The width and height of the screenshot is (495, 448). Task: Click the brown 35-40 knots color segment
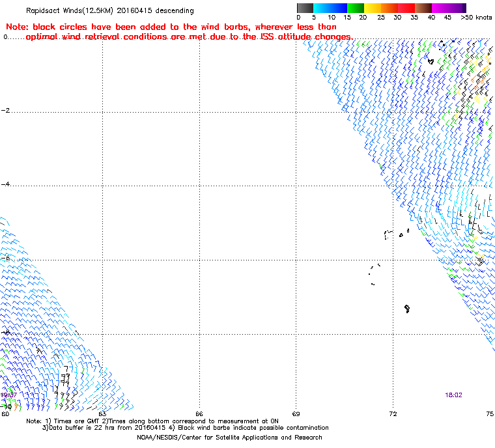pyautogui.click(x=423, y=8)
